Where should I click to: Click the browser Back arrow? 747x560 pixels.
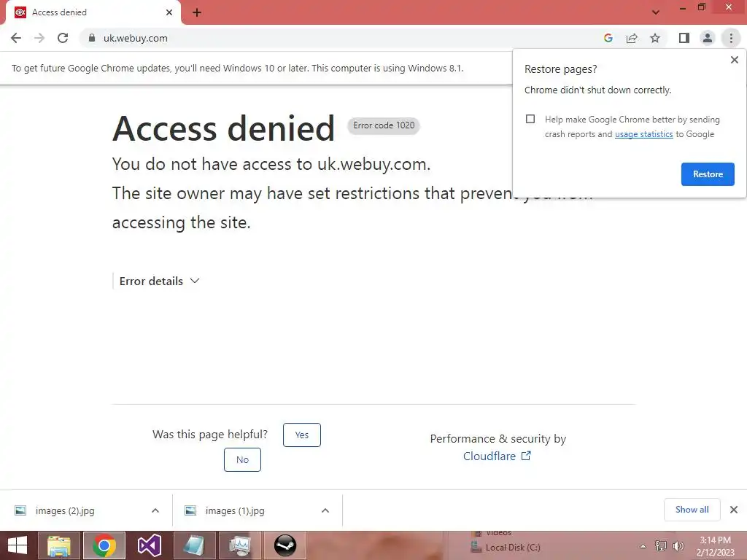point(16,38)
